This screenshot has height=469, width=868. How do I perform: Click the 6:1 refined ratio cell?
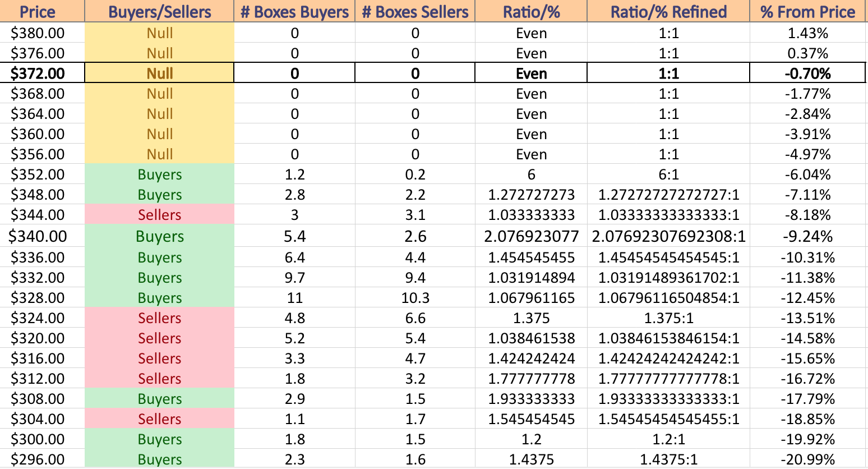pos(668,174)
